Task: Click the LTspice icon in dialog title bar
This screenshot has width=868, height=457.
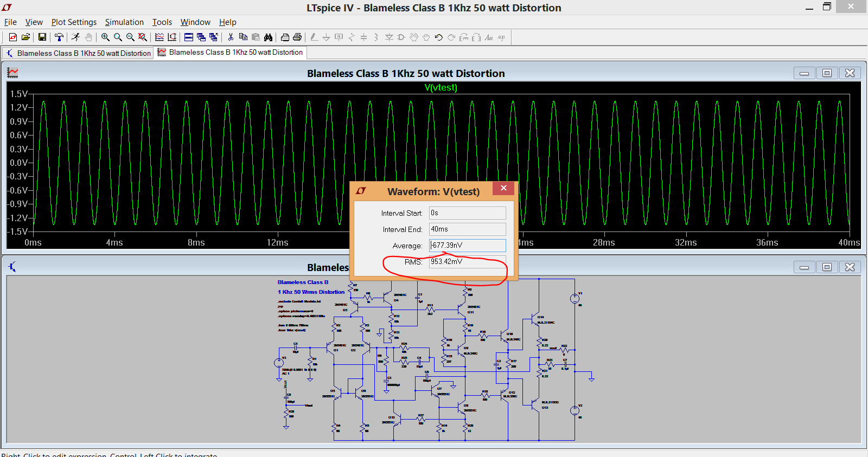Action: (361, 191)
